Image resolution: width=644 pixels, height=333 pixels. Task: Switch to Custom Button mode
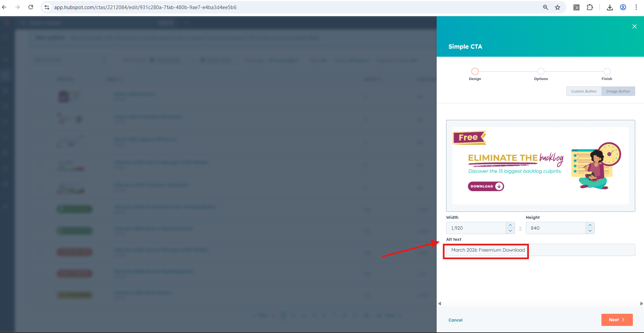click(584, 91)
